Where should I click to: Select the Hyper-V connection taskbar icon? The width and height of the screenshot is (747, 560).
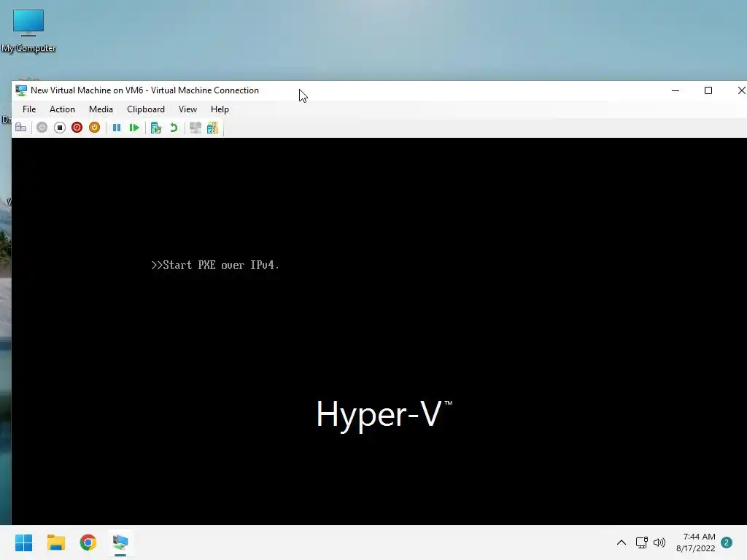(120, 542)
